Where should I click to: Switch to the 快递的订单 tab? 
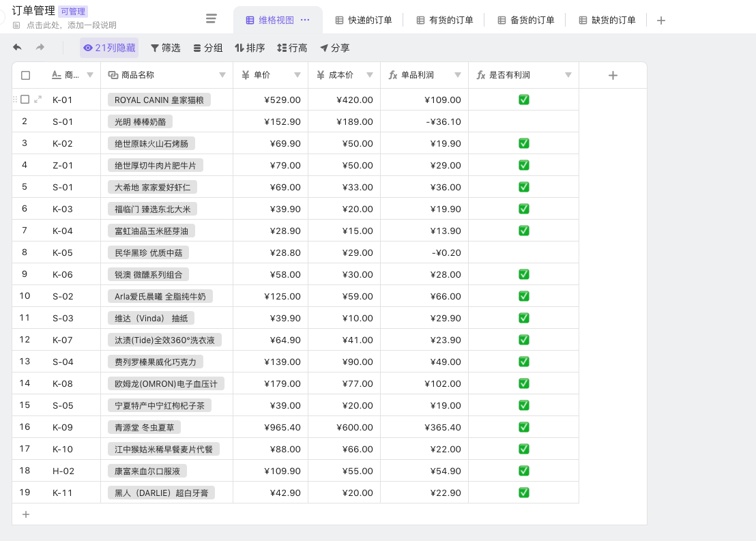(364, 20)
